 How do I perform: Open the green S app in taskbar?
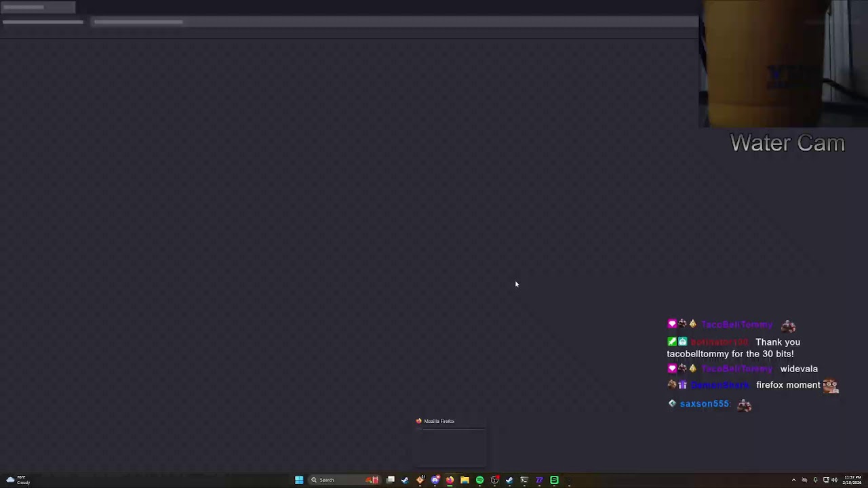pyautogui.click(x=554, y=480)
